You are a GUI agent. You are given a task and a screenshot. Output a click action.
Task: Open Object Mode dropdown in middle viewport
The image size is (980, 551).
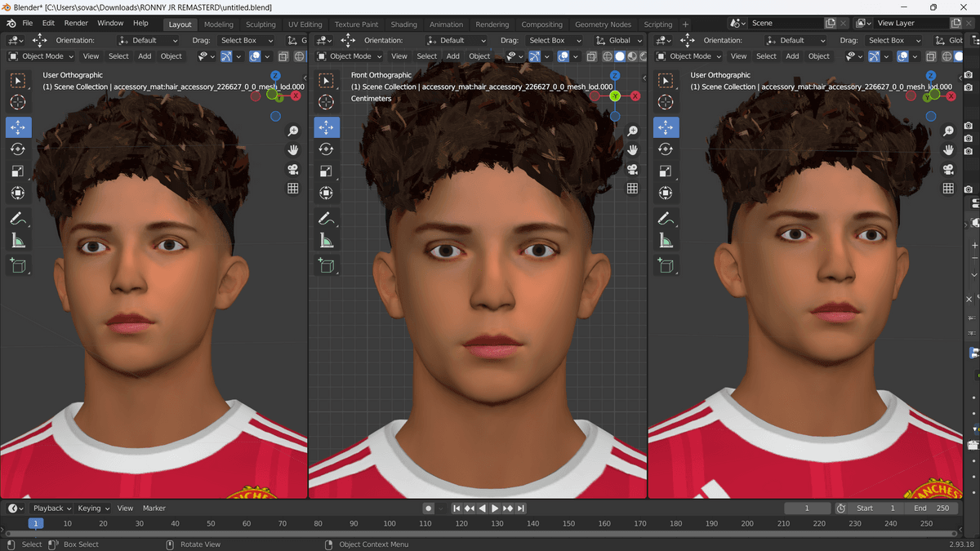[x=350, y=56]
